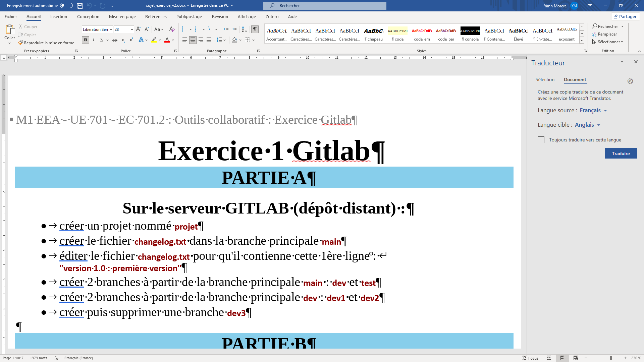Switch to the Mise en page tab
Image resolution: width=644 pixels, height=362 pixels.
pos(122,17)
